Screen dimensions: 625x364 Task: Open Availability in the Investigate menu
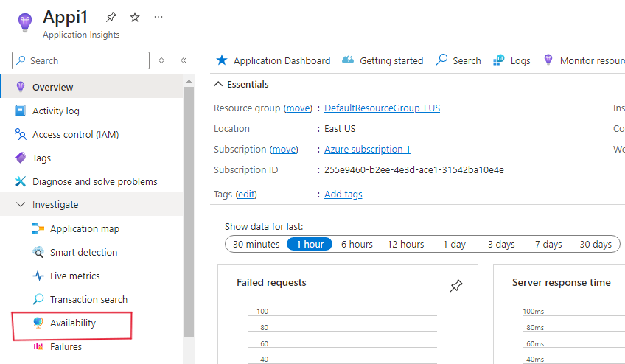point(72,323)
